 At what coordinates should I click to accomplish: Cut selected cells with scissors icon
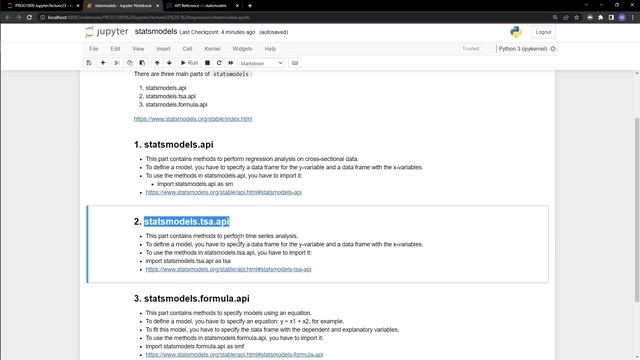pyautogui.click(x=117, y=63)
